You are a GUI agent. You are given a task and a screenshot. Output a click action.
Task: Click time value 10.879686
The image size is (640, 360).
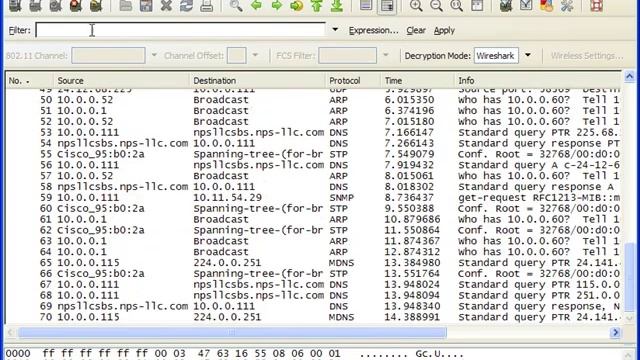(412, 219)
